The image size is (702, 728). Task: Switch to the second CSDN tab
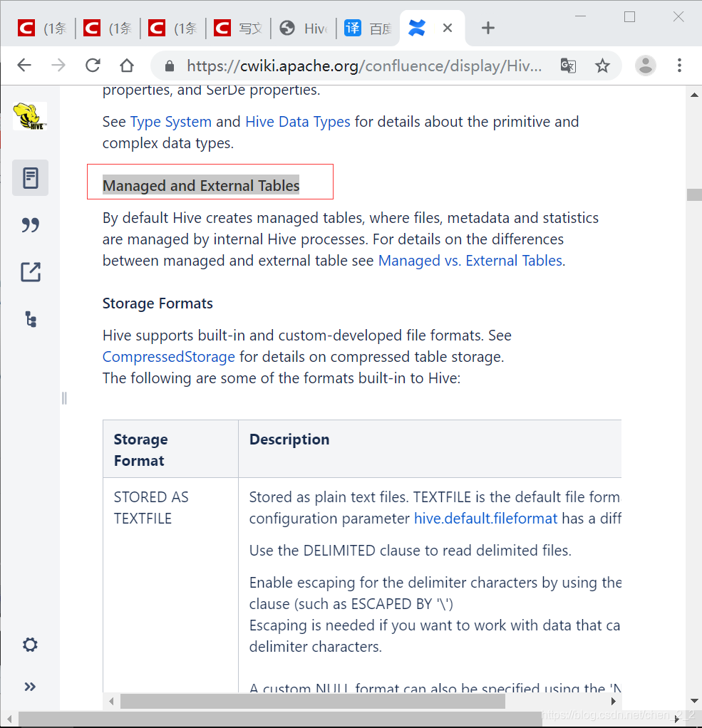[108, 28]
